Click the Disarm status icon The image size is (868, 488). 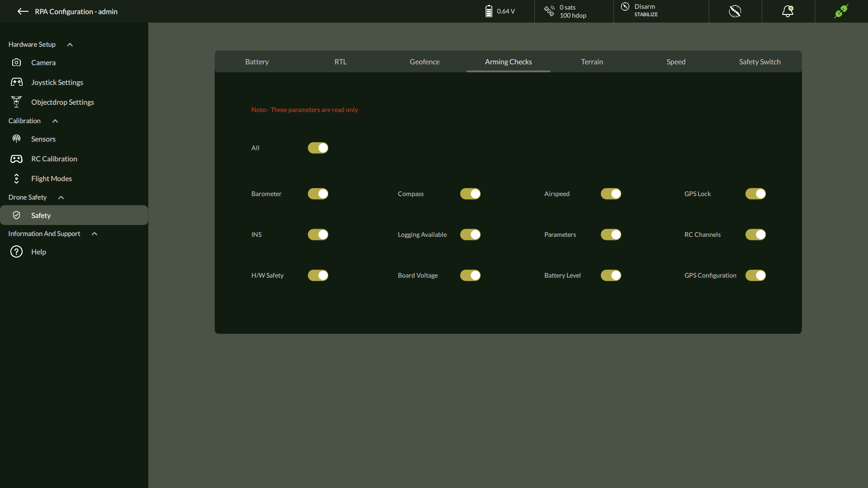[x=625, y=6]
